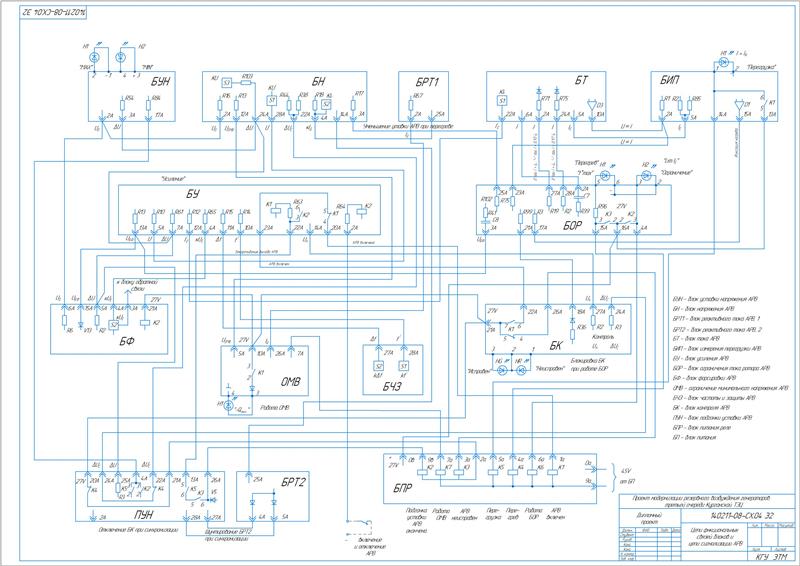The height and width of the screenshot is (566, 800).
Task: Select the legend line "БРТ2 – блок реактивного тока АРВ 2"
Action: (x=717, y=330)
